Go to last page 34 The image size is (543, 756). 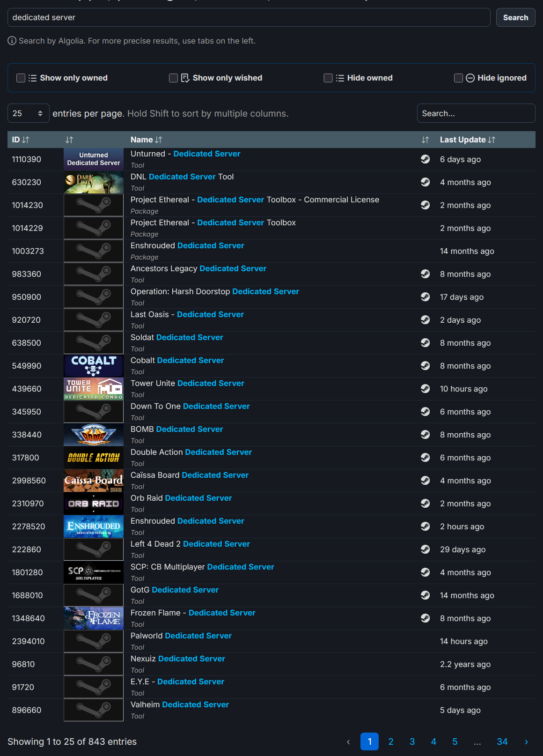click(502, 741)
